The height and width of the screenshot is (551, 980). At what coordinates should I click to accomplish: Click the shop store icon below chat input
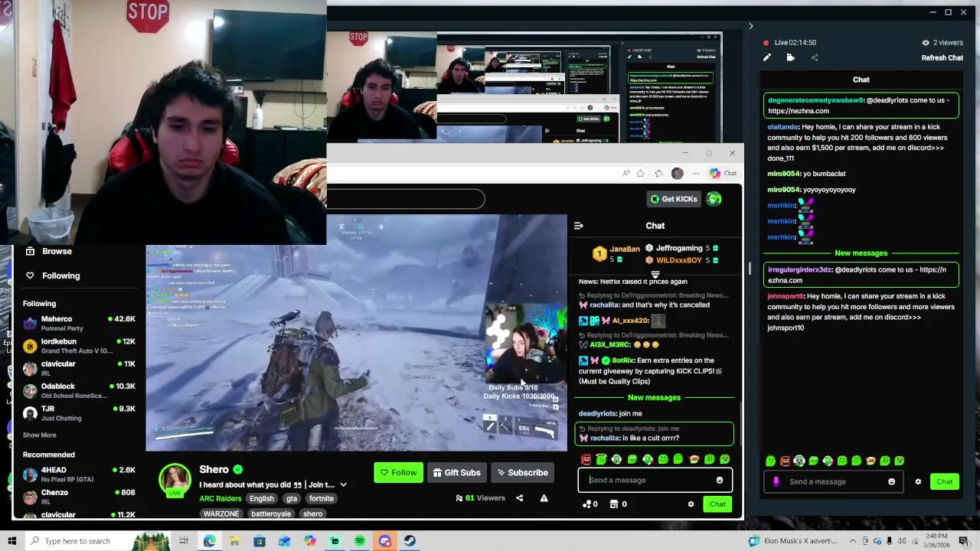point(617,504)
